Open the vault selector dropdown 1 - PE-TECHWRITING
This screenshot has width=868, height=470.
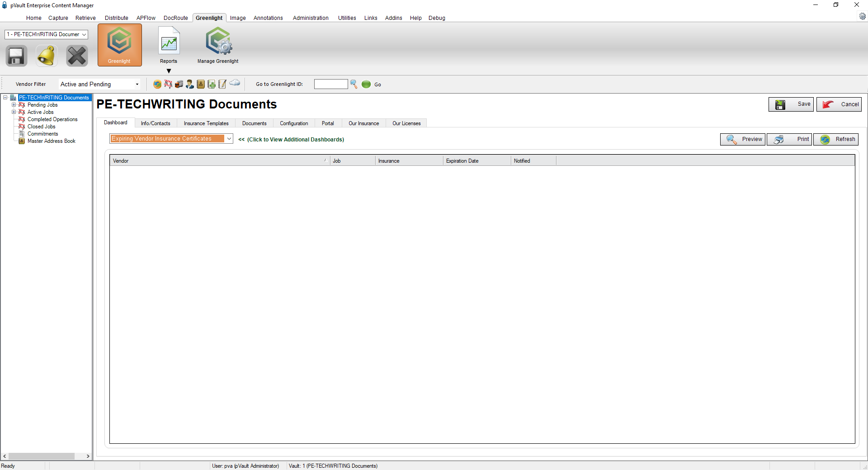[x=46, y=34]
